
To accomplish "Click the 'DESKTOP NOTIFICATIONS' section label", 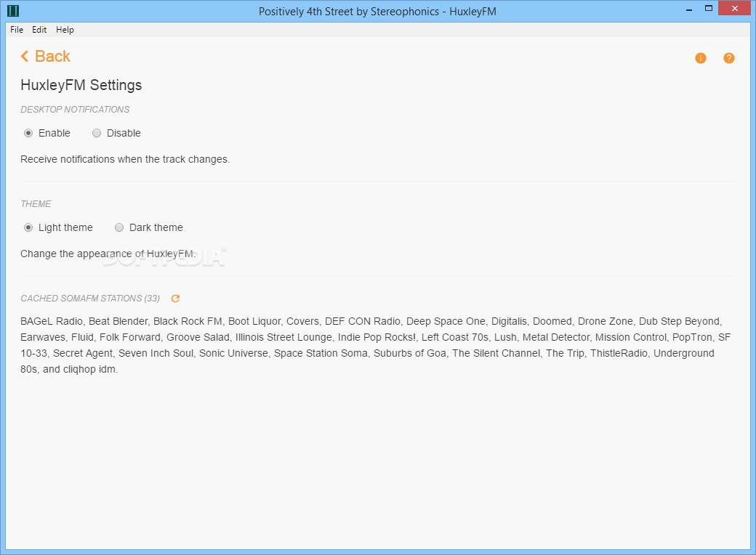I will point(75,110).
